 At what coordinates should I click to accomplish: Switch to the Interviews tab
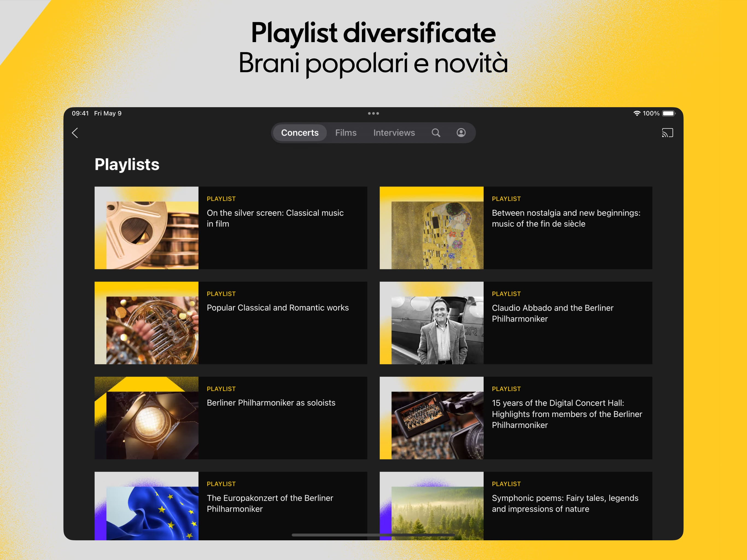tap(394, 133)
